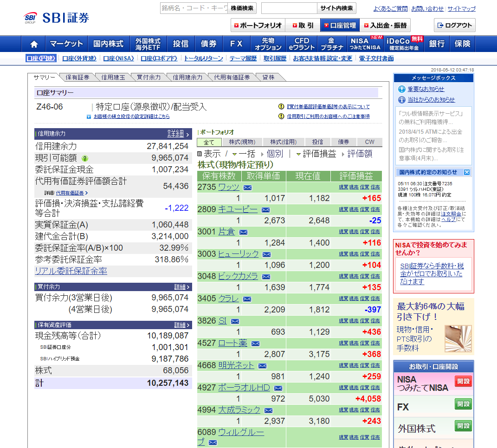Click the SBI証券 logo

click(x=57, y=18)
